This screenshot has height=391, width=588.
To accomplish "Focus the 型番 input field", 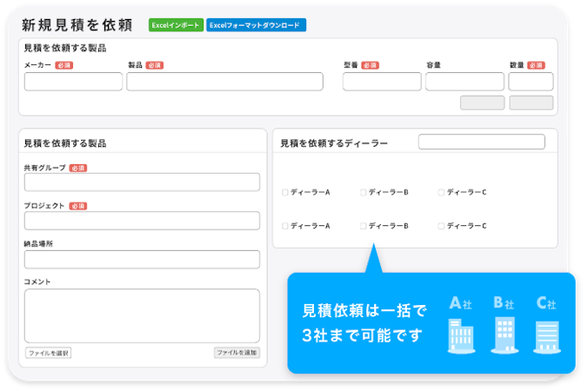I will pos(382,82).
